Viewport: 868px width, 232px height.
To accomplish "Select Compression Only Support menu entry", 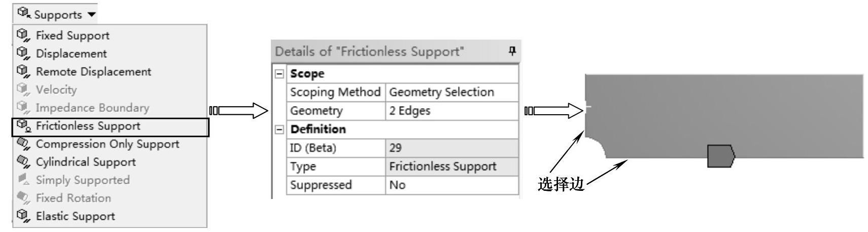I will tap(107, 144).
